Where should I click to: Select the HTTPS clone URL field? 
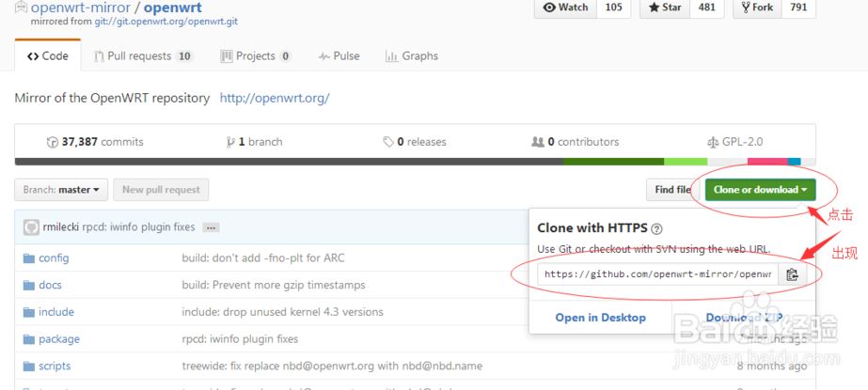point(658,274)
